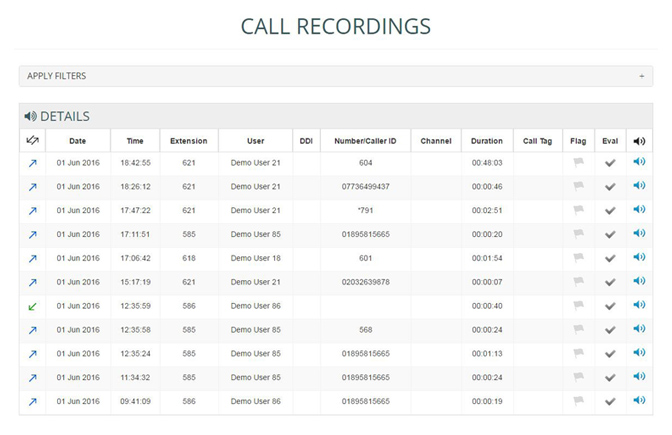Open evaluation checkmark for 17:47:22 call
Viewport: 672px width, 435px height.
point(610,211)
